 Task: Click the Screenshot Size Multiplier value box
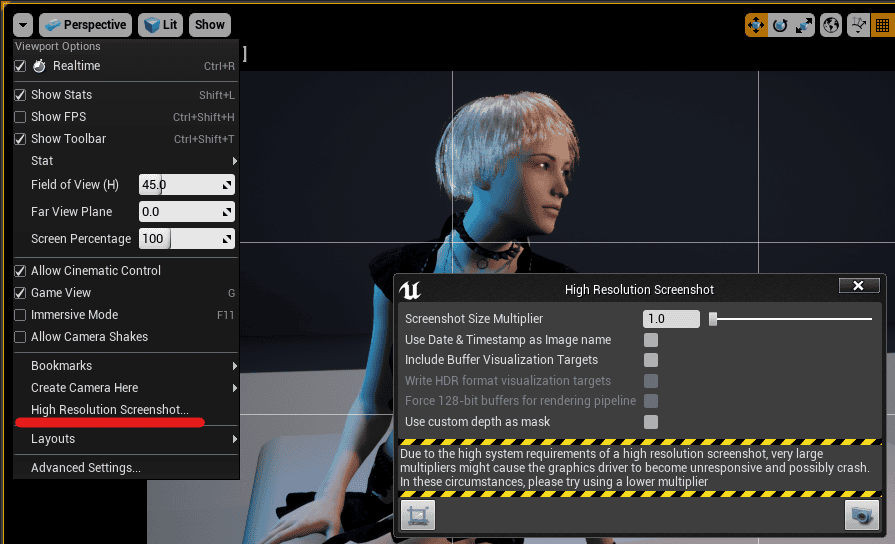coord(671,319)
